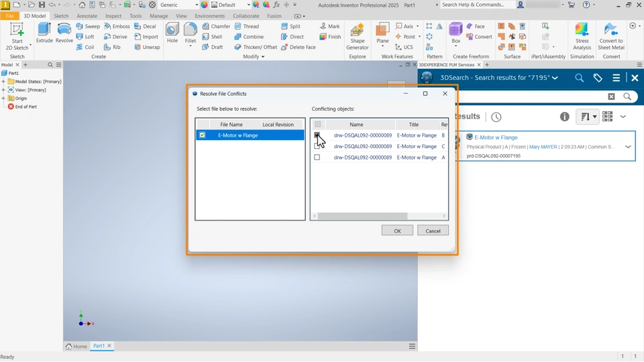This screenshot has width=644, height=362.
Task: Select the Revolve tool
Action: (x=64, y=33)
